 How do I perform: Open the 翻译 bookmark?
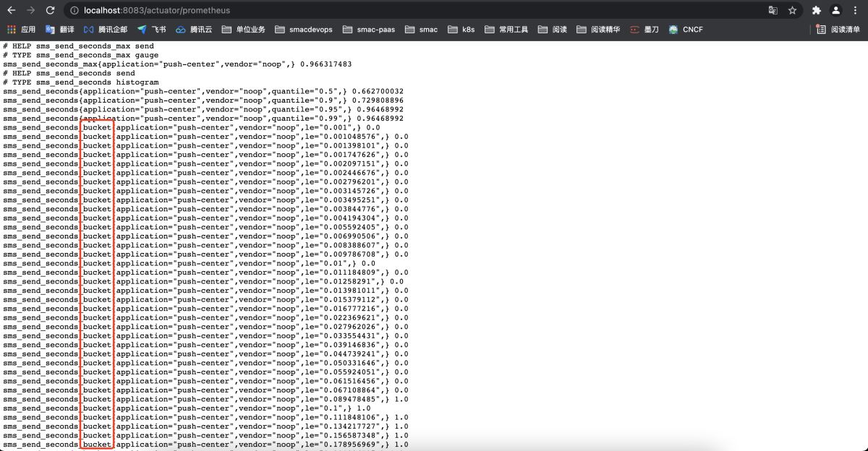(60, 30)
